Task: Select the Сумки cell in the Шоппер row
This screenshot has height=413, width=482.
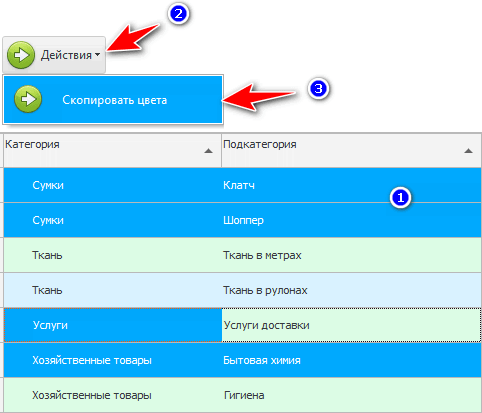Action: coord(113,220)
